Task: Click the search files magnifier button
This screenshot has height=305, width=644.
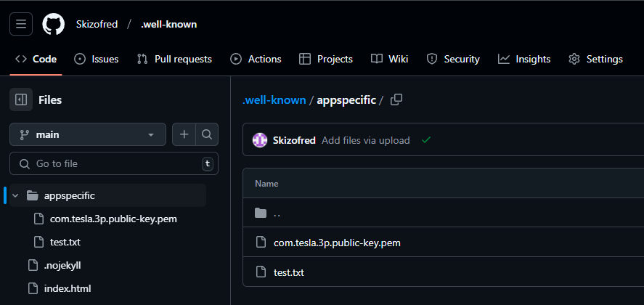Action: (207, 134)
